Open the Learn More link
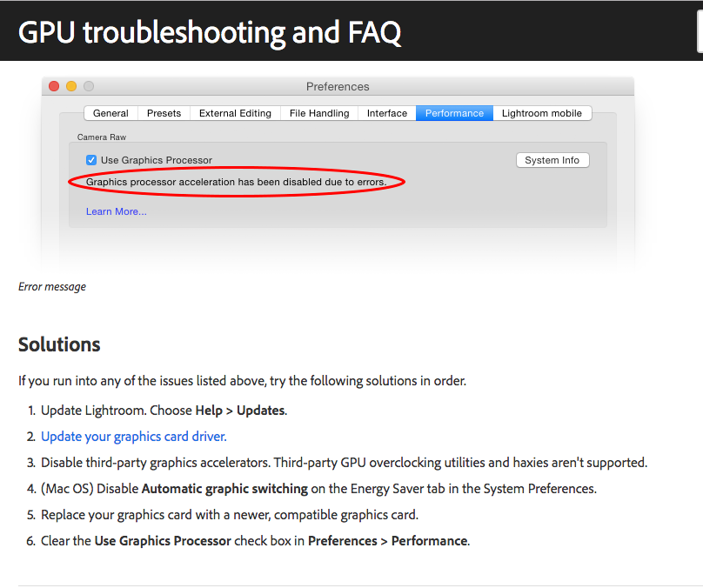 [x=116, y=211]
